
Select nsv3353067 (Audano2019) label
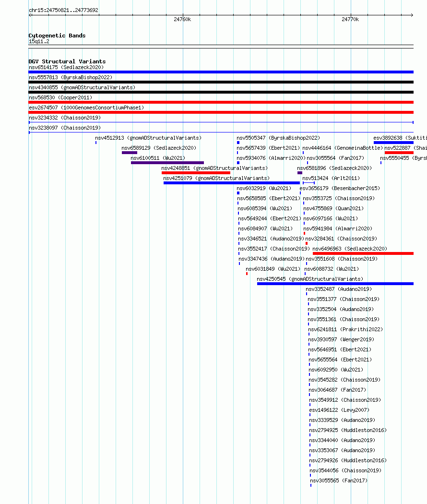point(342,450)
